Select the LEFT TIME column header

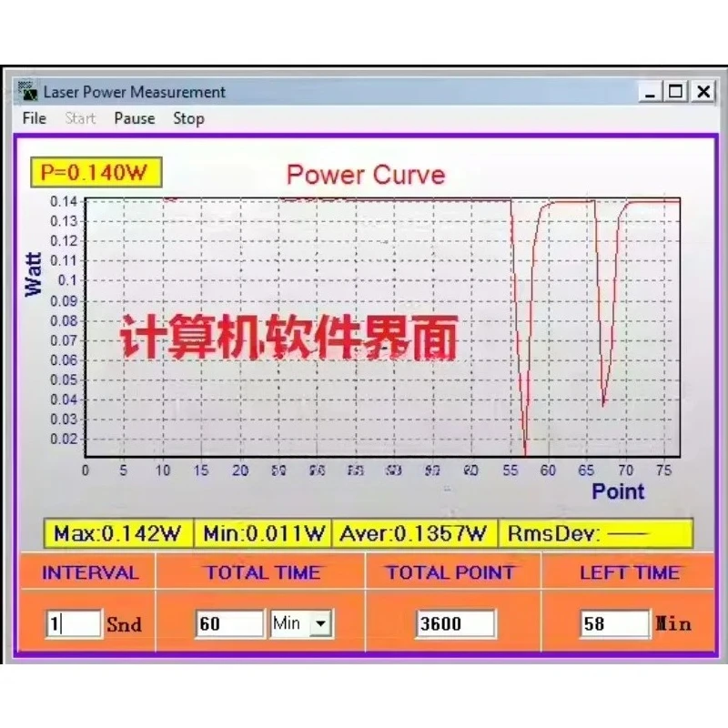click(630, 572)
